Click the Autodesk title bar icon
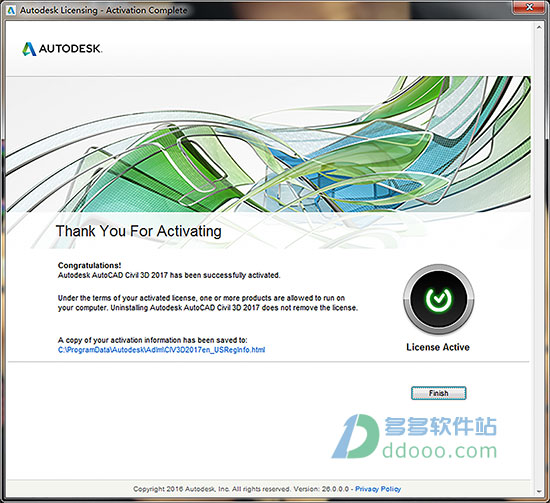Viewport: 550px width, 503px height. pos(11,11)
